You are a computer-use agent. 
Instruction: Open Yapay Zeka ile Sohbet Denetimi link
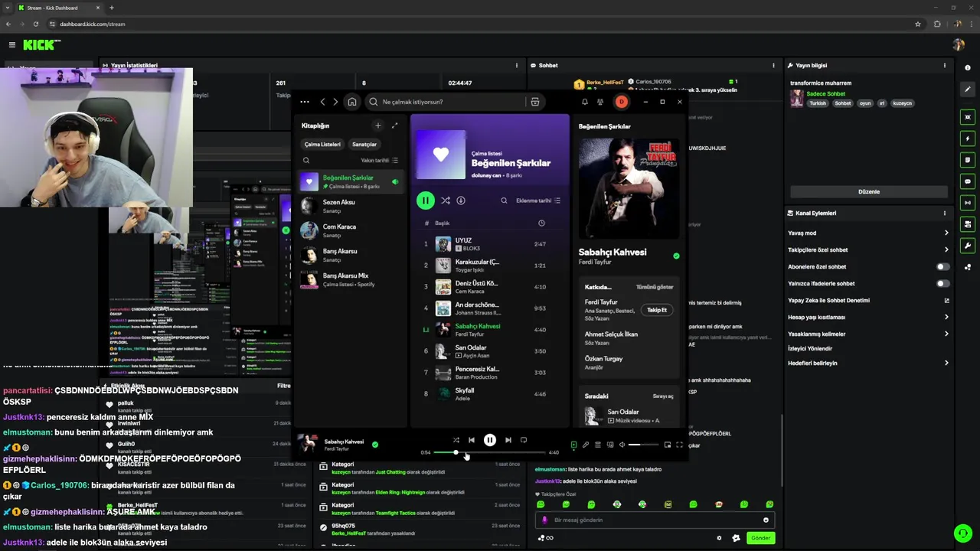point(868,301)
